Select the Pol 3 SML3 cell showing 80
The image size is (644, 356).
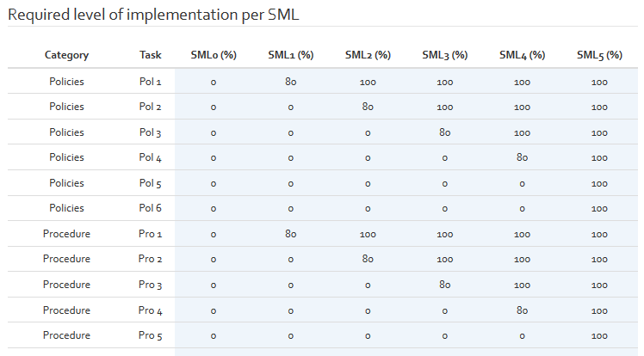[x=445, y=132]
